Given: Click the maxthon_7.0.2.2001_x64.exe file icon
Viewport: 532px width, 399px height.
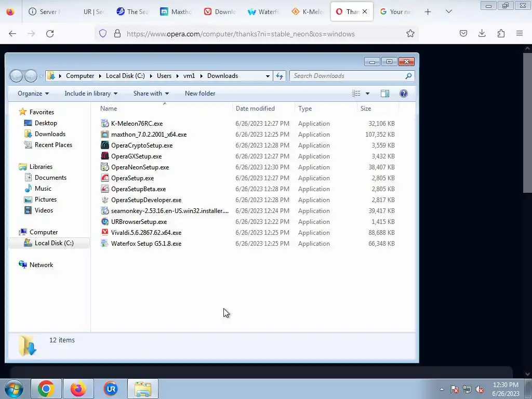Looking at the screenshot, I should pos(105,135).
